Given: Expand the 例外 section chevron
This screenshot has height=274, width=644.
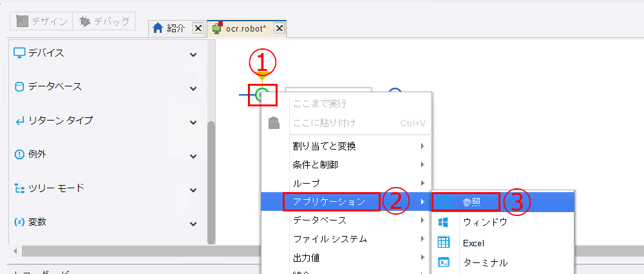Looking at the screenshot, I should pyautogui.click(x=193, y=156).
